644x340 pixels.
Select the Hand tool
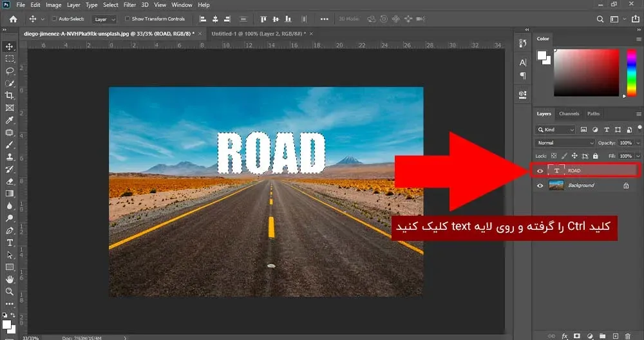point(10,279)
